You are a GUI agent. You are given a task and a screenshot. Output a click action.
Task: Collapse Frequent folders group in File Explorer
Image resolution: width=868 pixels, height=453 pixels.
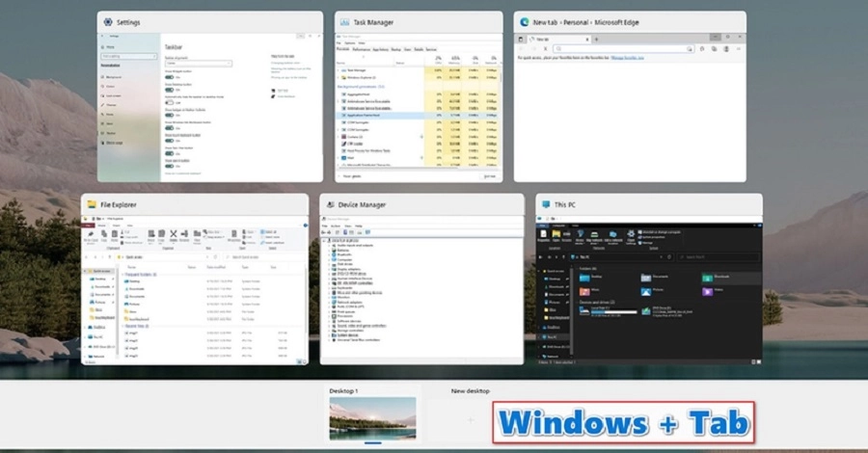pyautogui.click(x=123, y=275)
